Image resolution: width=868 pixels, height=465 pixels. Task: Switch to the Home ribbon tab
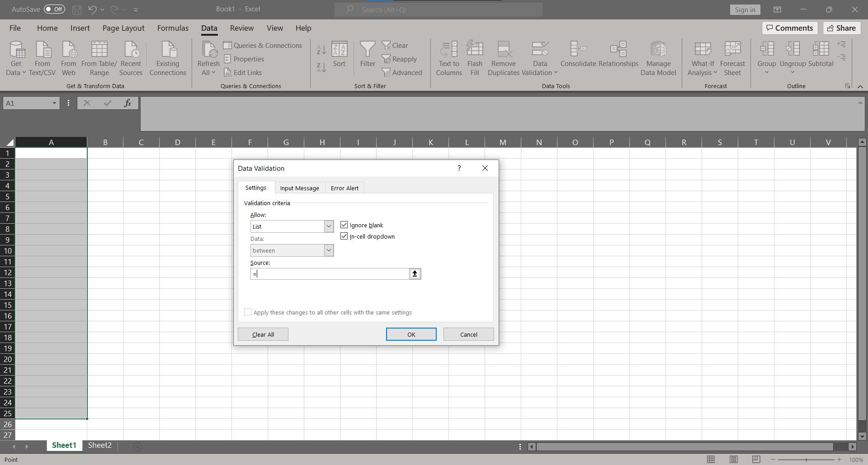pos(47,28)
